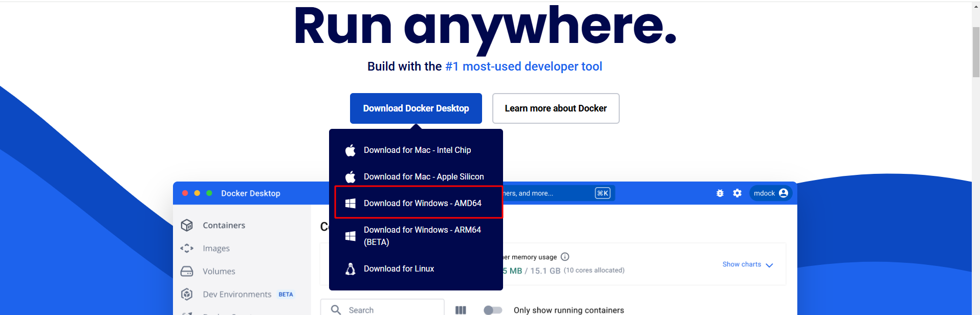Click memory usage info icon

click(565, 257)
